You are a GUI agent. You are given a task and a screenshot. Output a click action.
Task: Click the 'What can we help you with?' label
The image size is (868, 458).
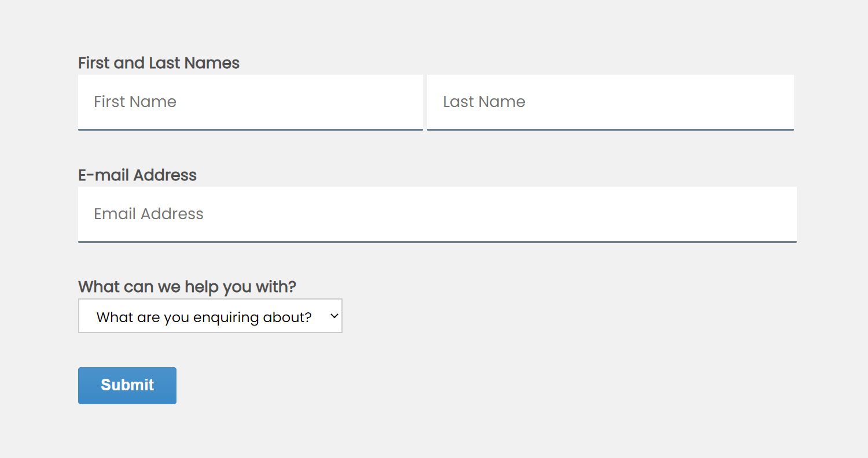tap(187, 286)
